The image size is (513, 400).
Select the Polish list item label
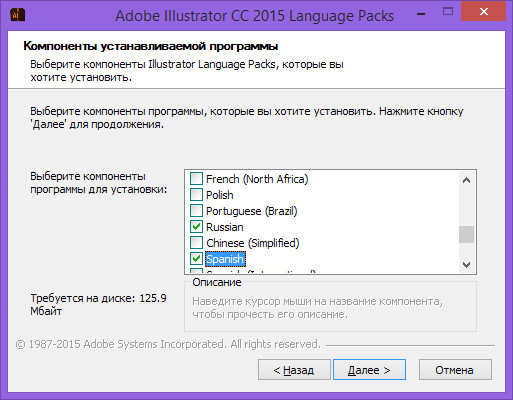220,195
